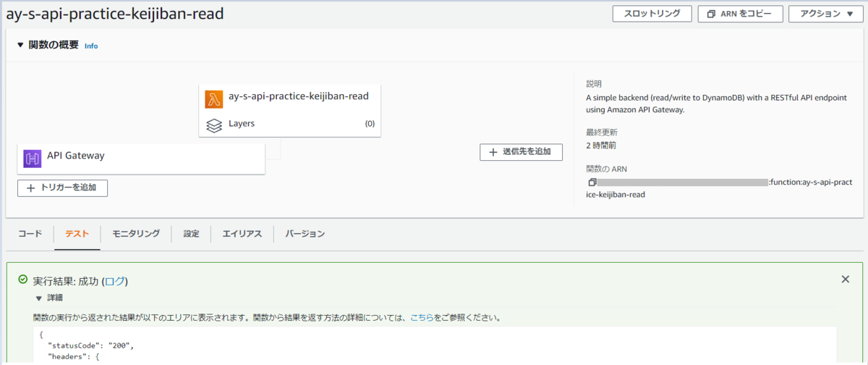Click the '説明' label

click(x=594, y=84)
